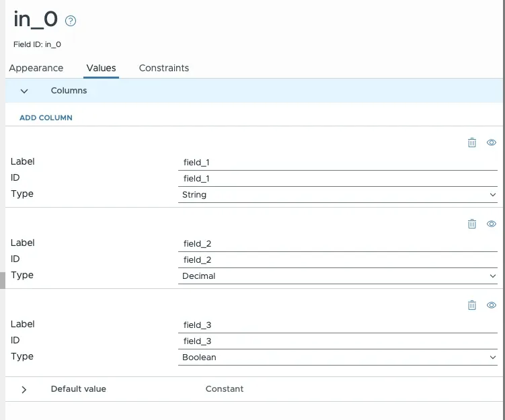Expand the Default value section
Screen dimensions: 505x420
pos(24,389)
